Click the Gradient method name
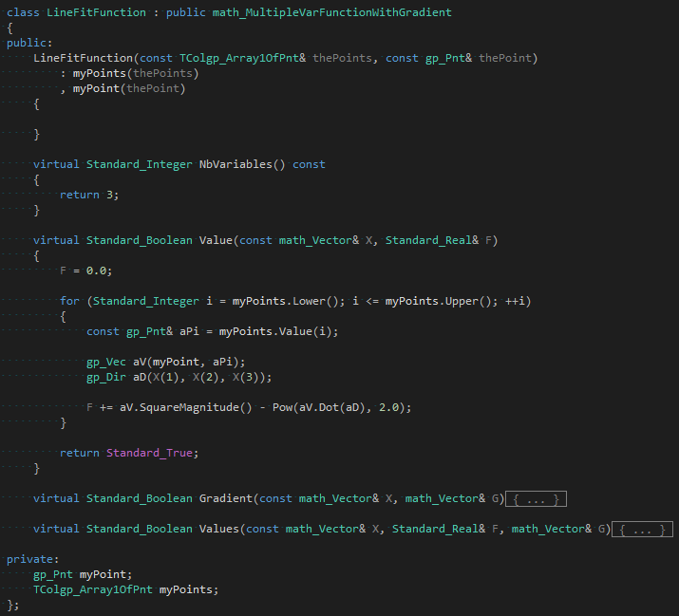The width and height of the screenshot is (679, 616). (226, 498)
